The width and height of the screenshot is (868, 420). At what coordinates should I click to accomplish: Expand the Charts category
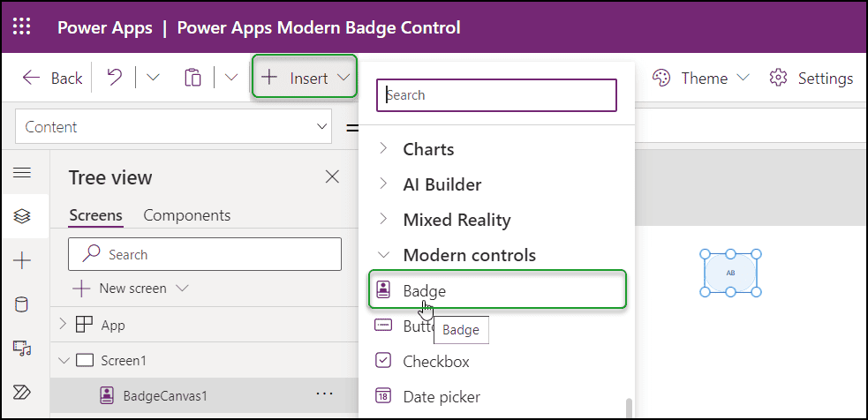tap(383, 148)
